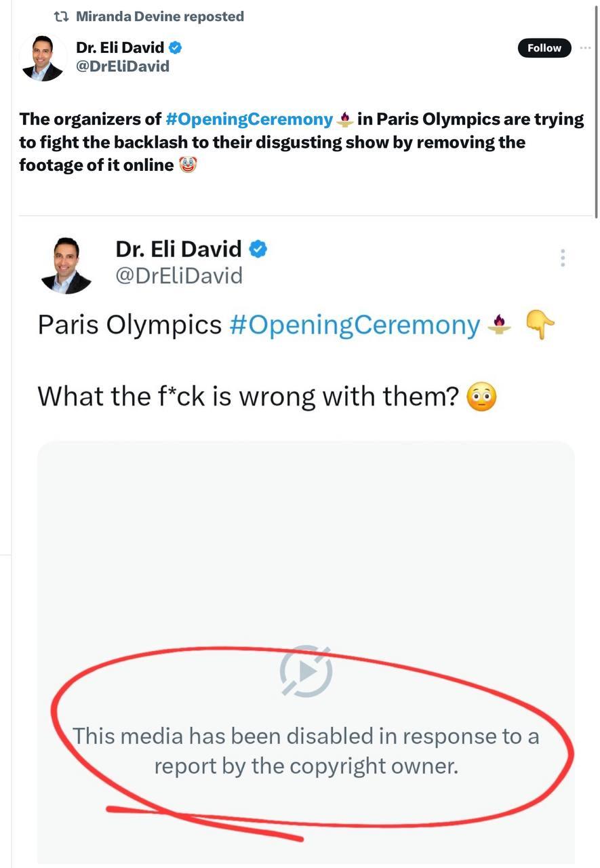Click the Follow button

(544, 48)
